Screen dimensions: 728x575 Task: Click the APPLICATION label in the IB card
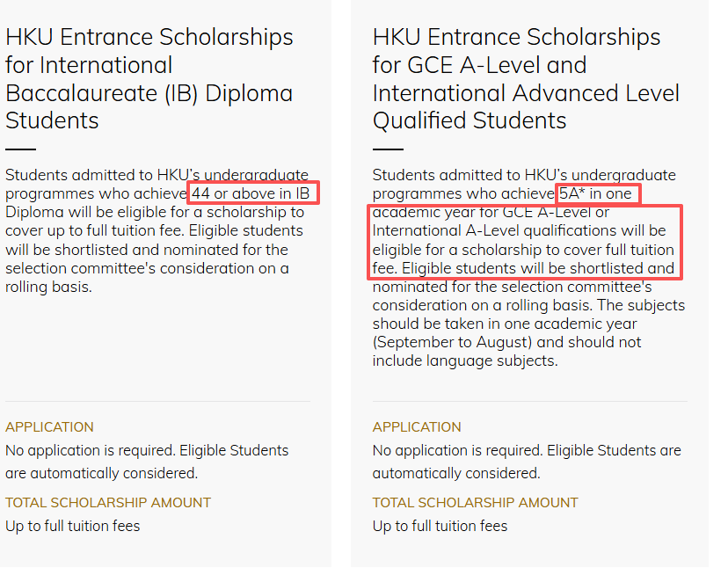(49, 427)
